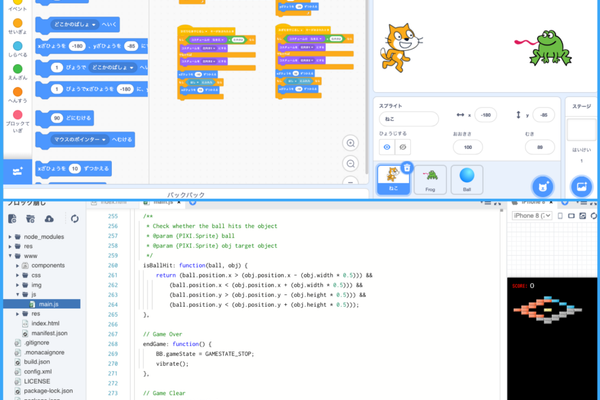Image resolution: width=600 pixels, height=400 pixels.
Task: Click the refresh icon in file panel
Action: point(75,219)
